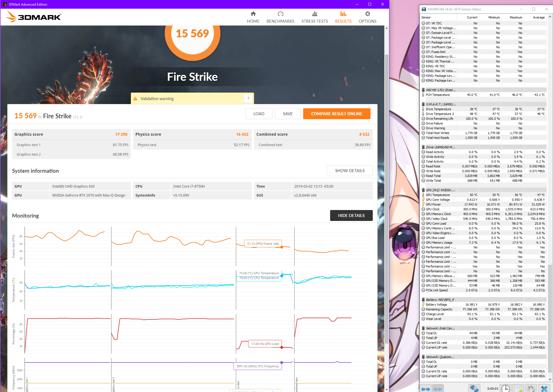Click 3DMark scrollbar down arrow
553x392 pixels.
tap(387, 389)
